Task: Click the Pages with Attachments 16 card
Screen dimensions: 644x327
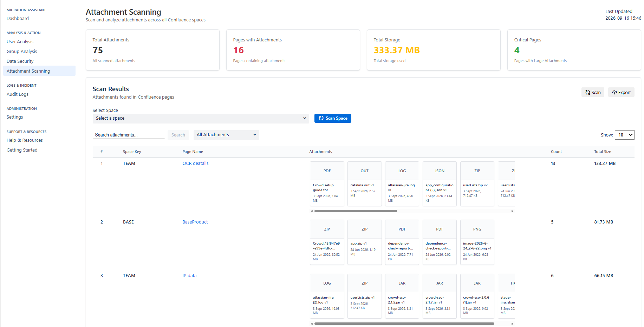Action: click(x=293, y=50)
